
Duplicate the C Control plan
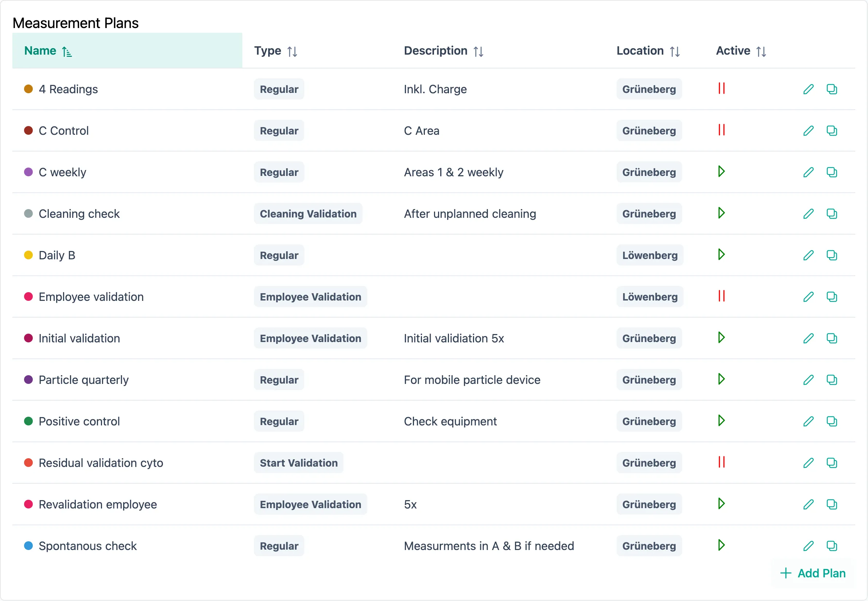coord(832,131)
